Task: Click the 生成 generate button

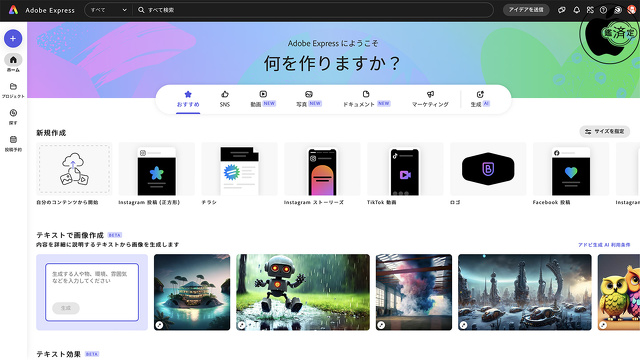Action: (x=66, y=308)
